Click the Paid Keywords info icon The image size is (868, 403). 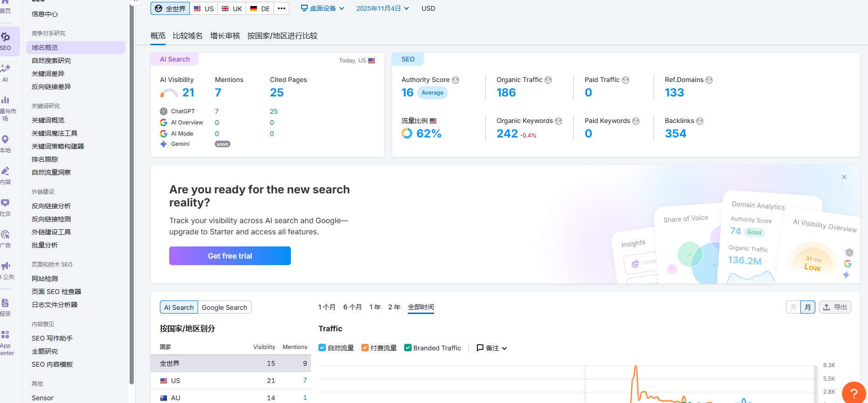[636, 121]
